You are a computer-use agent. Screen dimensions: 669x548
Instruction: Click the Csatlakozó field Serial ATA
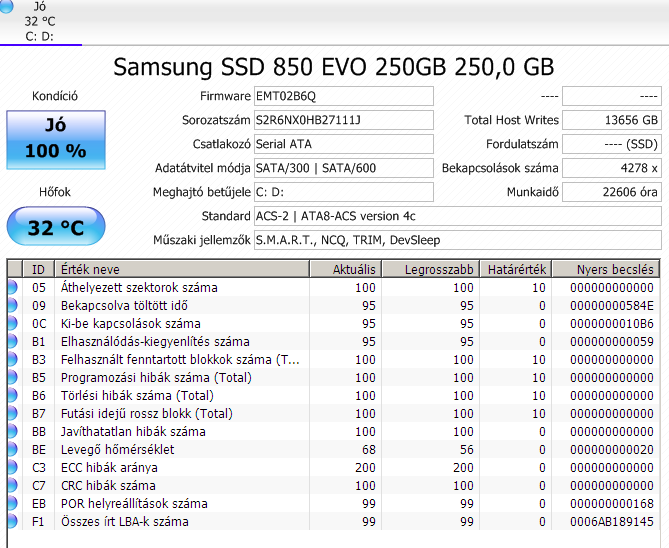pyautogui.click(x=344, y=144)
